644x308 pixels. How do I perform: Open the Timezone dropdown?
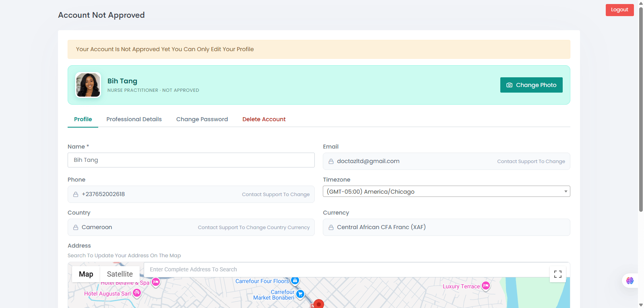tap(446, 191)
